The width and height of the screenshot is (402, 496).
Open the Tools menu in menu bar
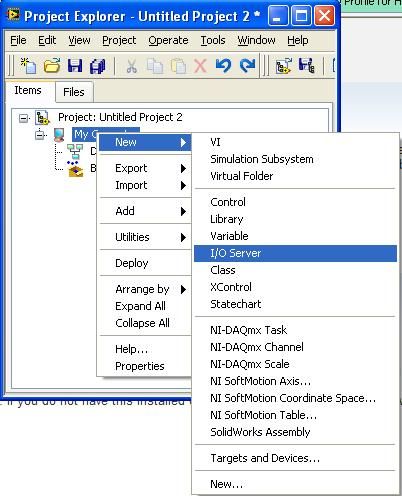[x=213, y=40]
